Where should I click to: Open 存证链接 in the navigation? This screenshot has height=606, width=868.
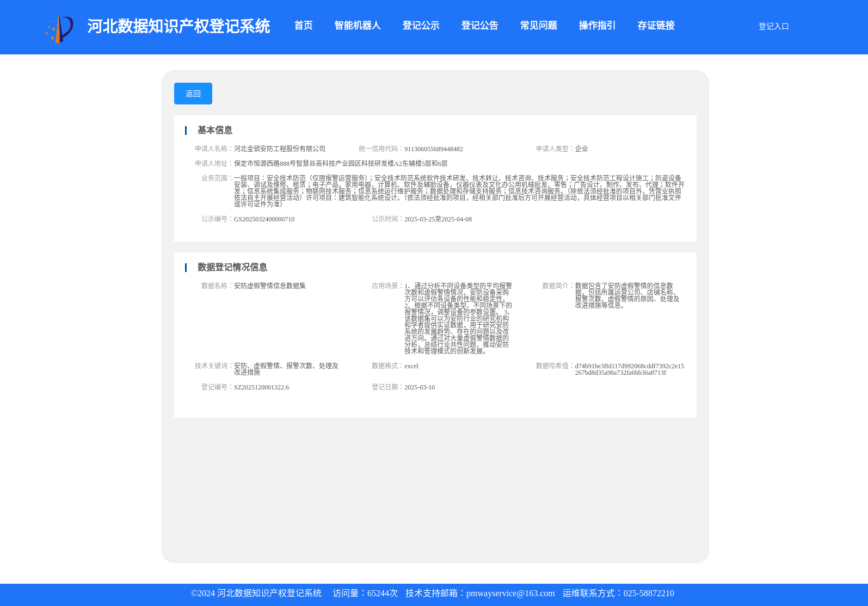656,26
